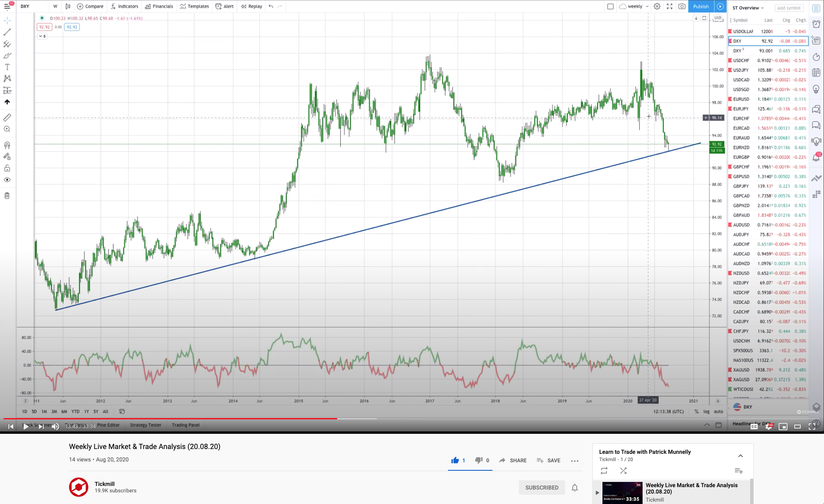Open notifications bell with badge
The image size is (824, 504).
pyautogui.click(x=816, y=157)
